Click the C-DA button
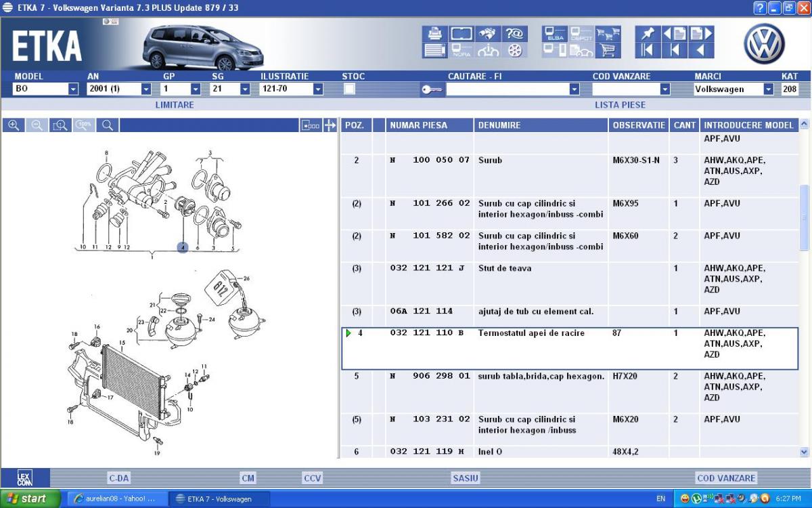Viewport: 812px width, 508px height. click(119, 478)
